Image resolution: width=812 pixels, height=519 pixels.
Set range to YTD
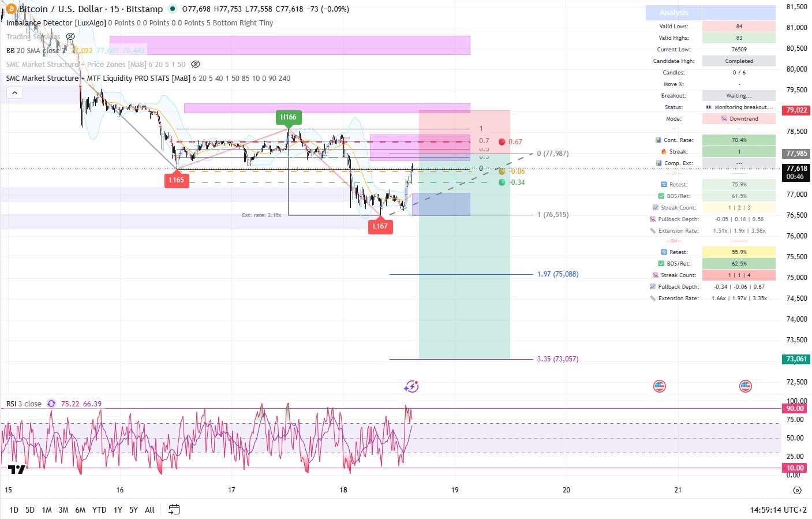pyautogui.click(x=99, y=510)
